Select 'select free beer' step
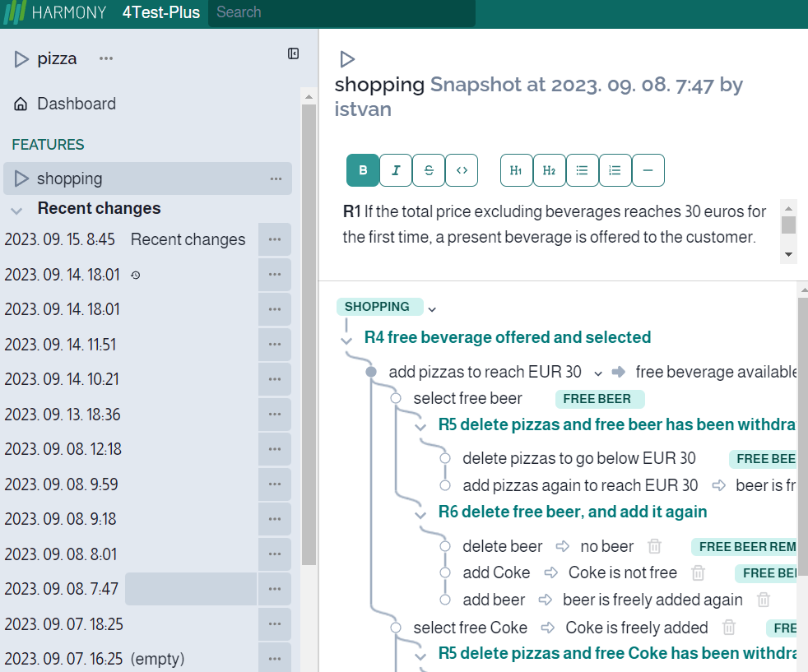Viewport: 808px width, 672px height. coord(467,398)
